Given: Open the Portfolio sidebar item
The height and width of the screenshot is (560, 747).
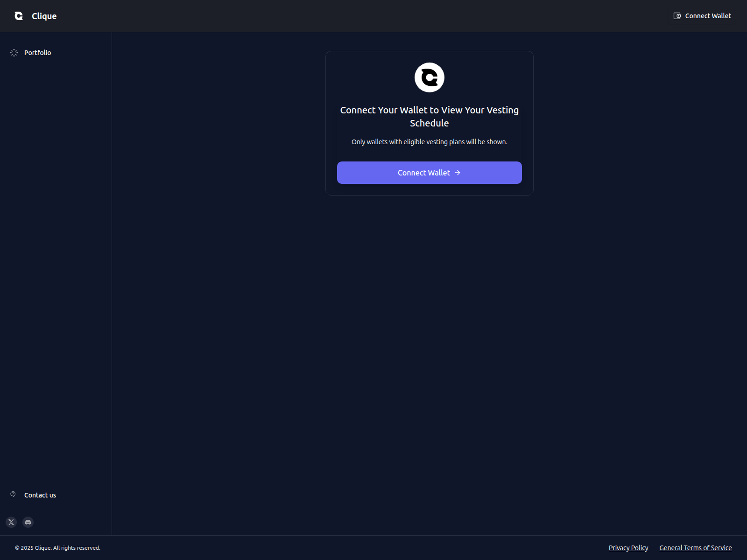Looking at the screenshot, I should tap(56, 53).
